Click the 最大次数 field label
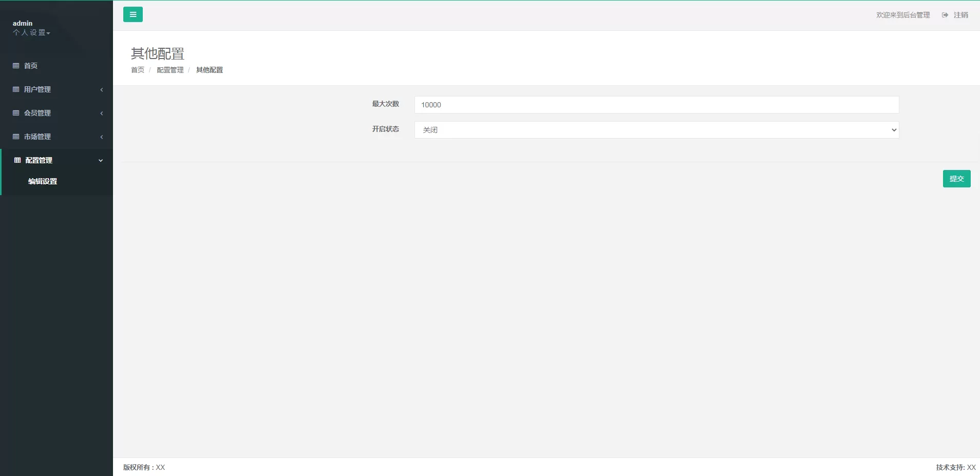 386,104
